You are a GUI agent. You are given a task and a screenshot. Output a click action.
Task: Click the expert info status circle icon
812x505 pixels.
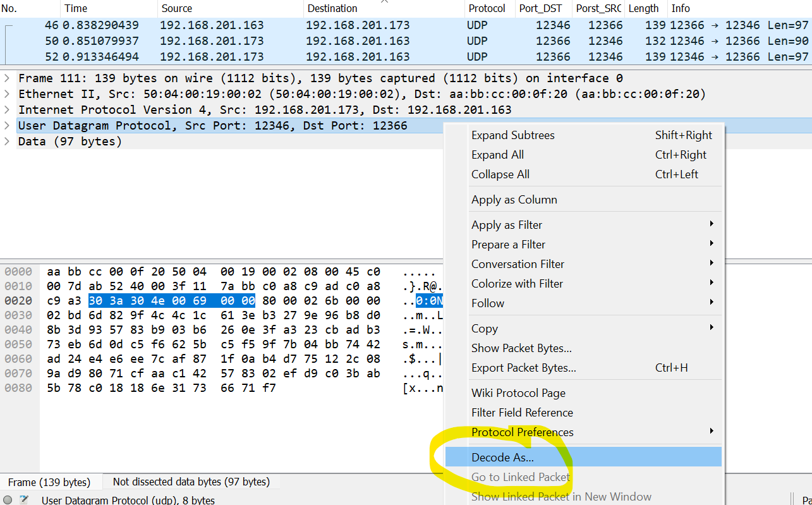point(8,500)
